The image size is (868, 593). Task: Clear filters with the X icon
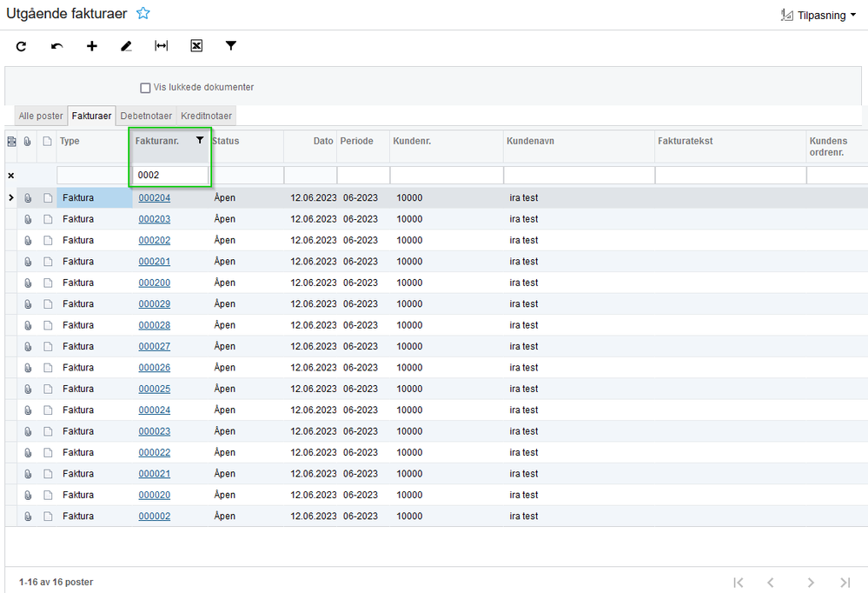[11, 176]
